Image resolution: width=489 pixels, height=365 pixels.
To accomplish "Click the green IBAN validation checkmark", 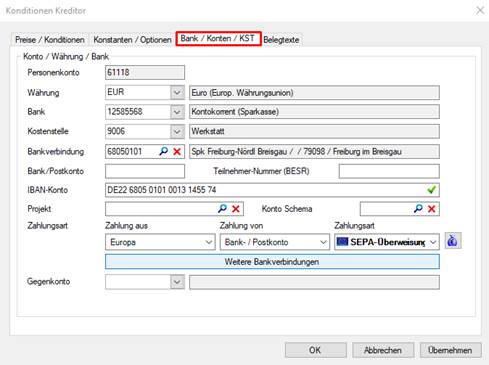I will tap(432, 190).
